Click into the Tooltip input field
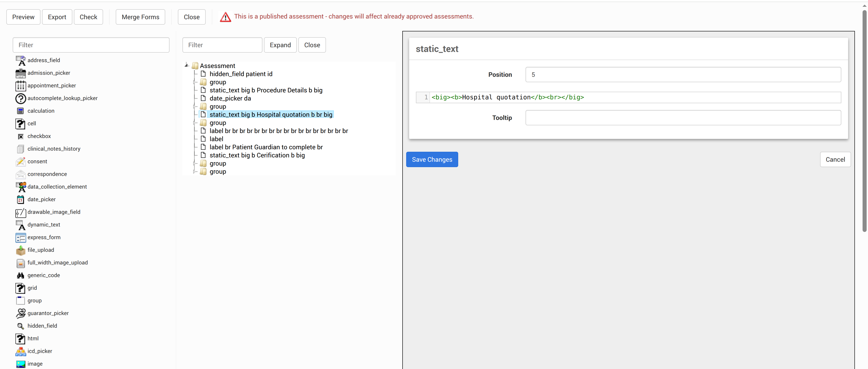Screen dimensions: 868x369 pos(683,118)
